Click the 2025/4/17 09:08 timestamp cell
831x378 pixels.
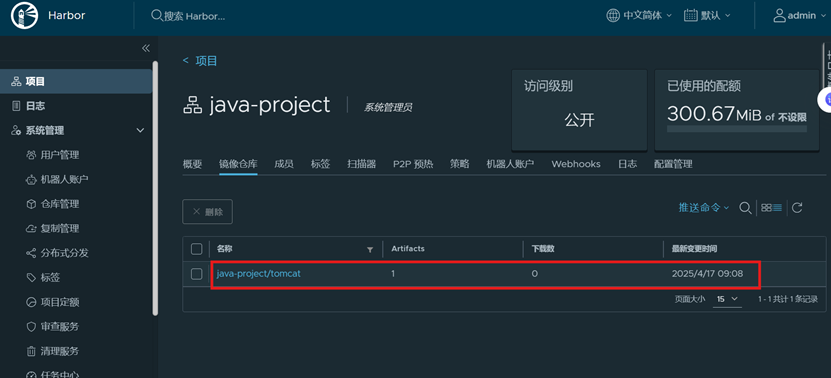[707, 274]
